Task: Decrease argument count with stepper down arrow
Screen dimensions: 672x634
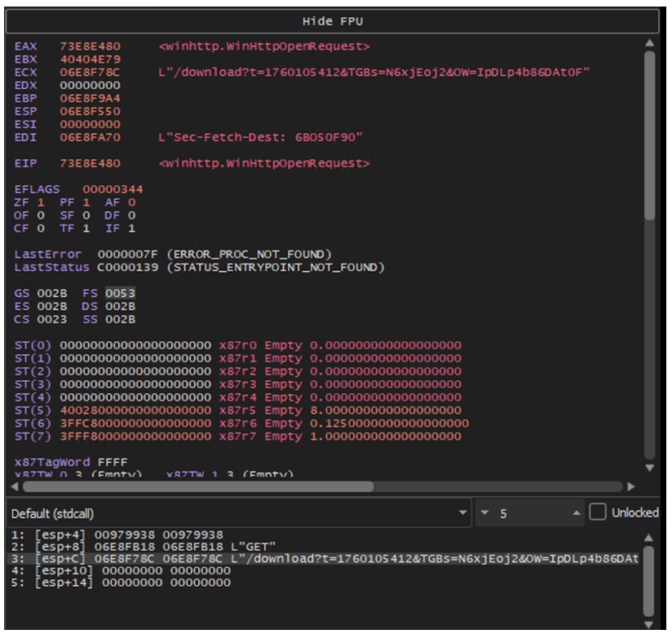Action: click(x=485, y=513)
